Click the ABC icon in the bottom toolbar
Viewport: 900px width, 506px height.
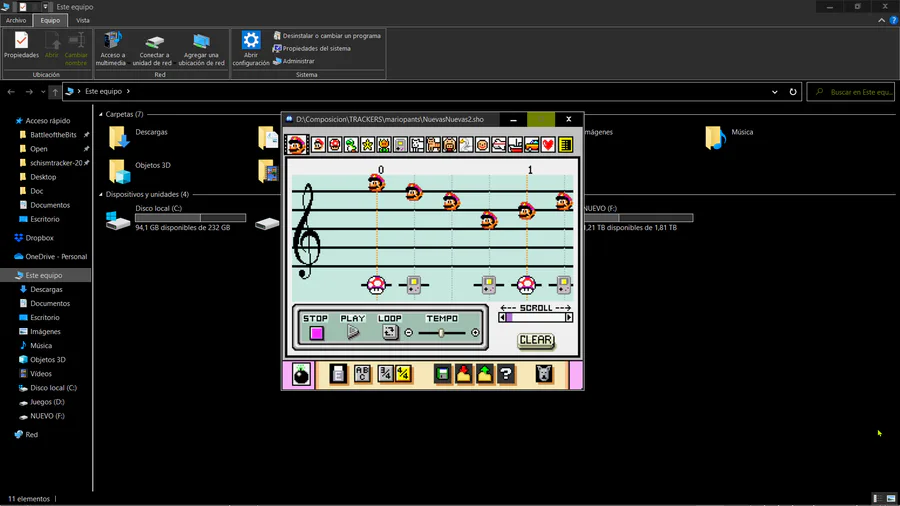(362, 374)
